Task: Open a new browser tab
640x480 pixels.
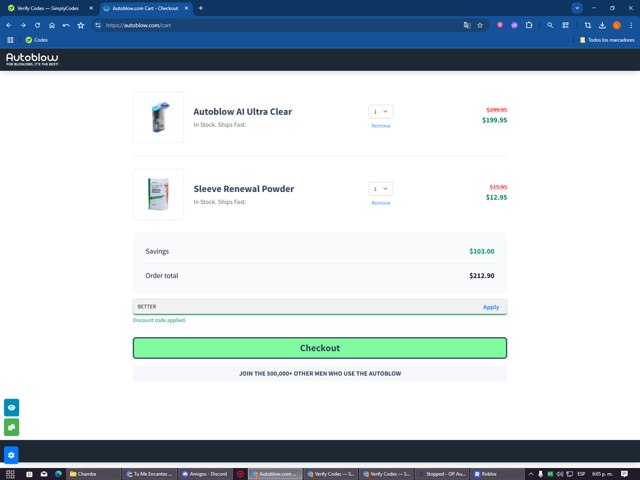Action: coord(200,8)
